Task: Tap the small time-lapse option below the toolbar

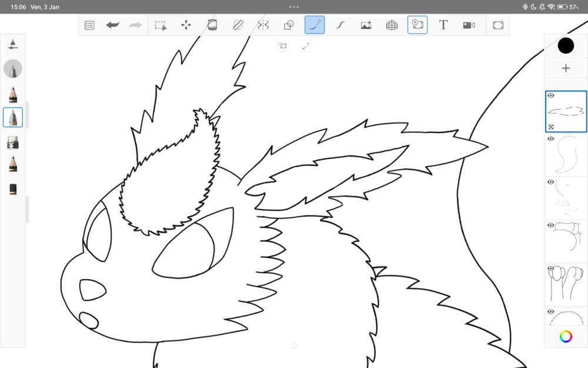Action: [x=283, y=46]
